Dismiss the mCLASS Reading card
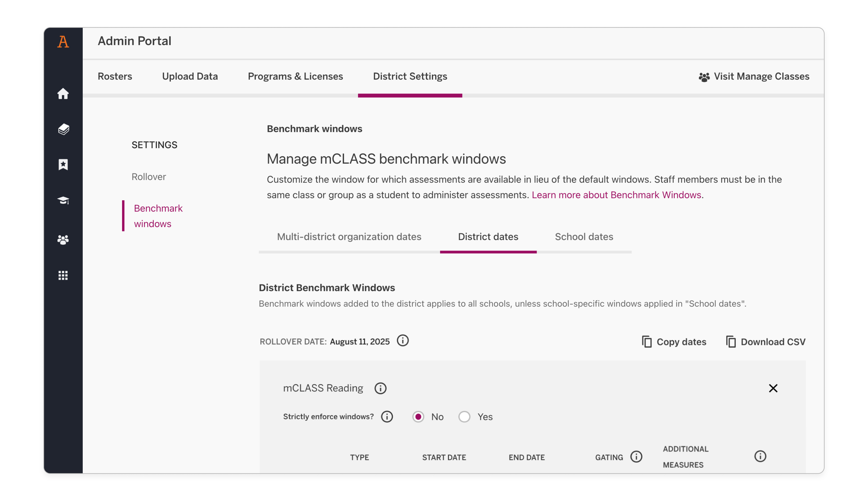The image size is (868, 501). coord(773,388)
